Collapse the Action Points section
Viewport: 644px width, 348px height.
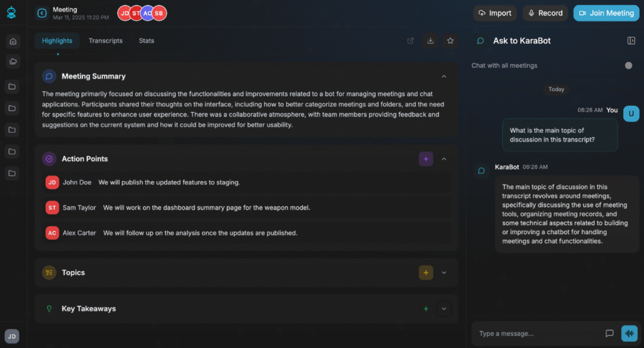(444, 159)
